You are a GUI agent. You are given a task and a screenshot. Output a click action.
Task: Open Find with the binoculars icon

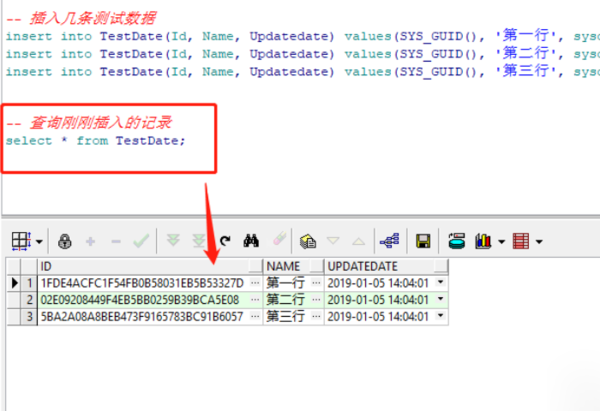(251, 241)
